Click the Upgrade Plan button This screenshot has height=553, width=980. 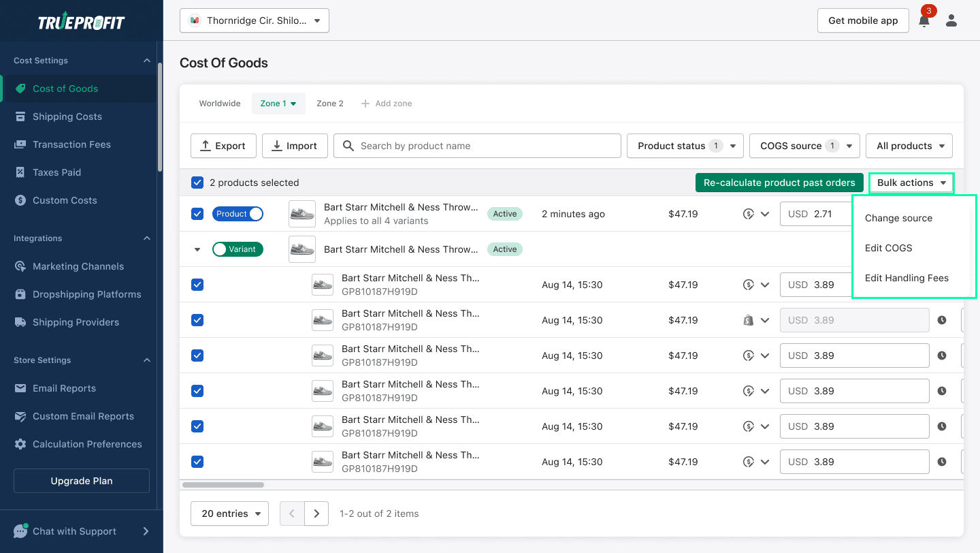(82, 481)
